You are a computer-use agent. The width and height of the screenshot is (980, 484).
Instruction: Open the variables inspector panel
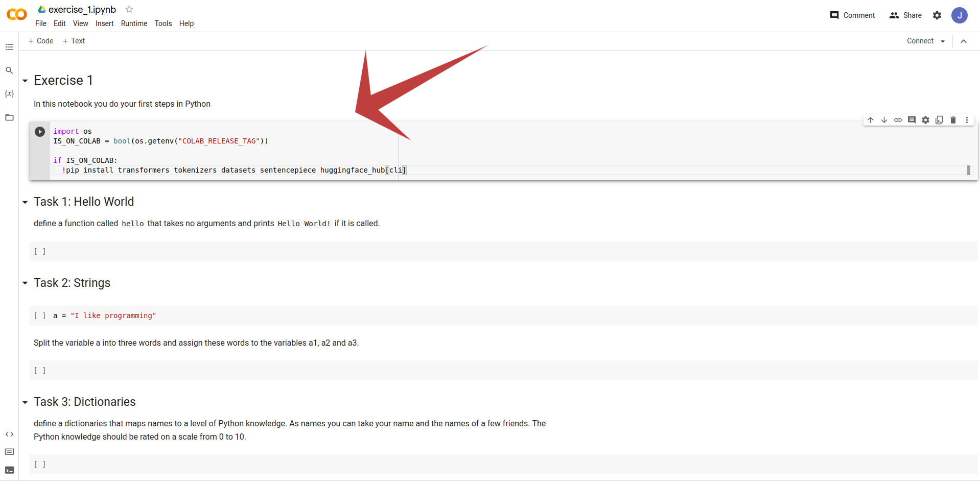tap(9, 94)
